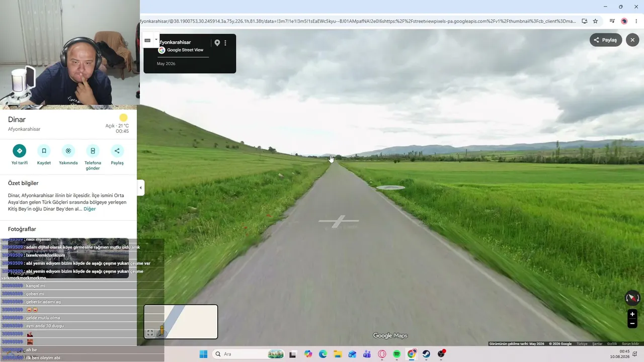The height and width of the screenshot is (362, 644).
Task: Open Opera browser from the taskbar
Action: pos(382,354)
